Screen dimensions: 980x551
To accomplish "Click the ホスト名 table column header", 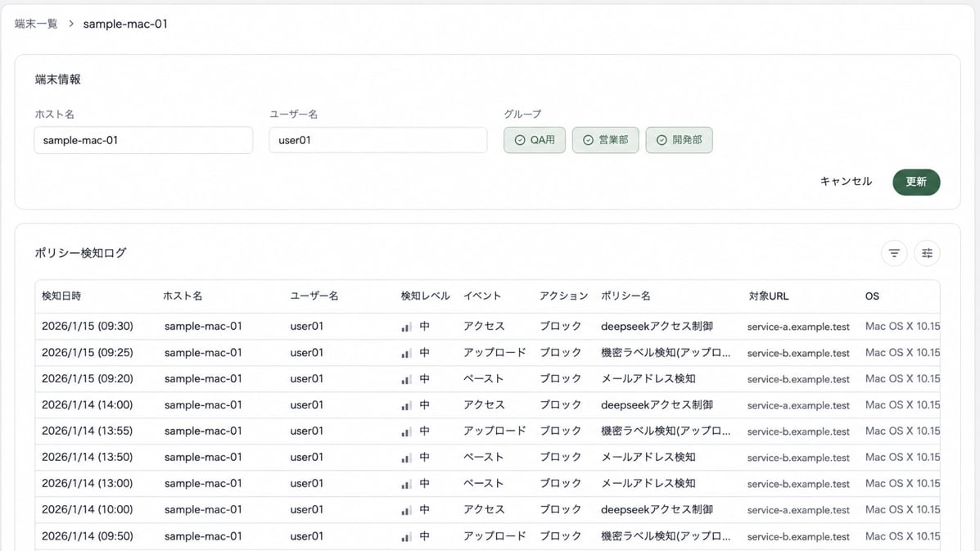I will click(183, 296).
